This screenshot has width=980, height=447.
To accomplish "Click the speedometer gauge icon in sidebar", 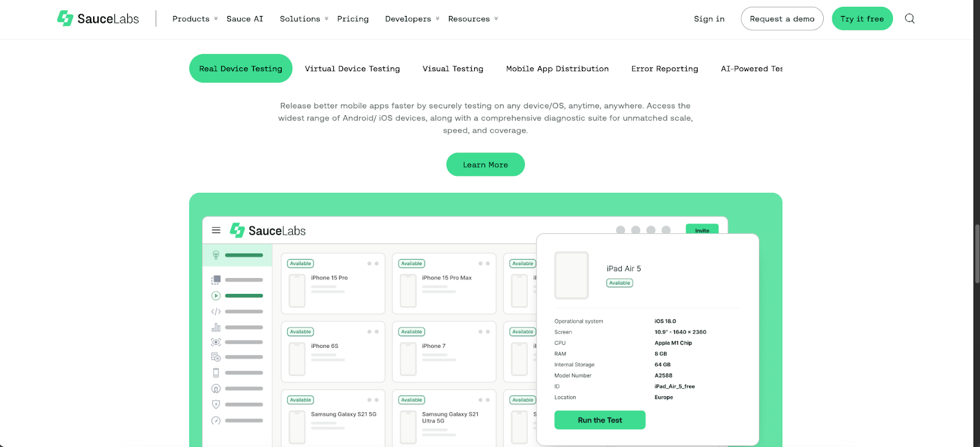I will pos(216,420).
